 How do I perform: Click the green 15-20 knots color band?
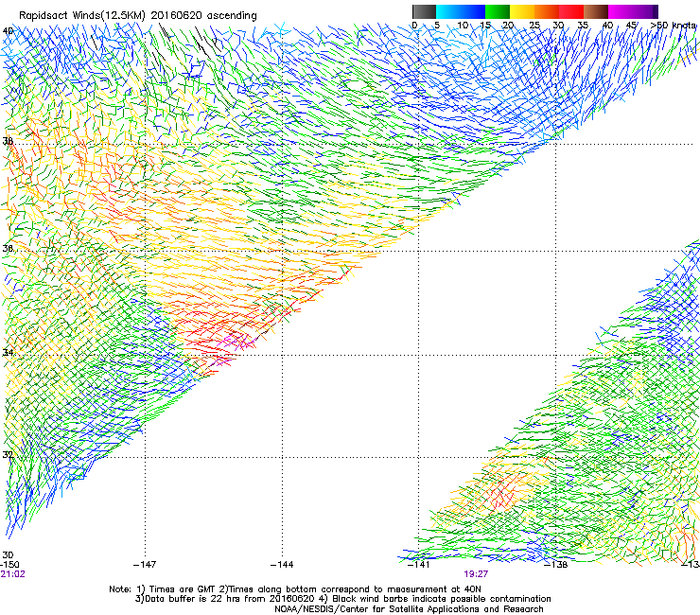[498, 11]
